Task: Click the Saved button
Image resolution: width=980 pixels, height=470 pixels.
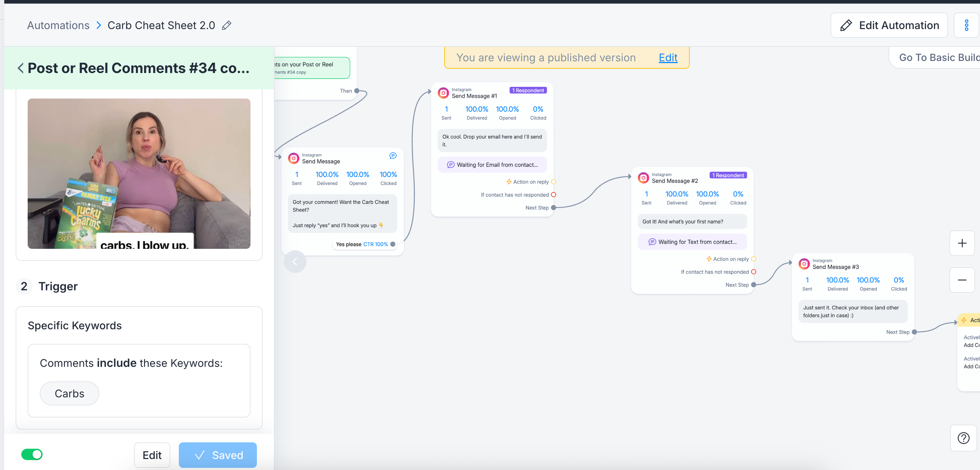Action: [218, 455]
